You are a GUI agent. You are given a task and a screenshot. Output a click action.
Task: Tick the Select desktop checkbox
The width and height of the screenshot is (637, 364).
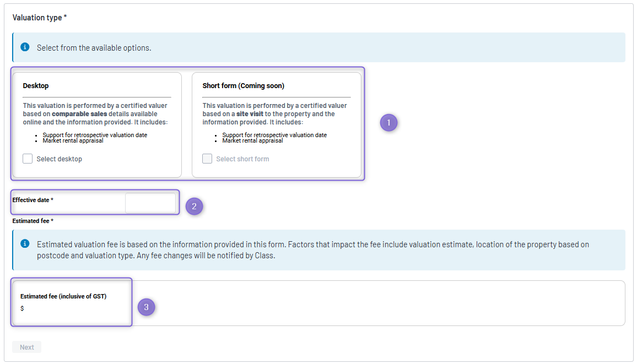click(28, 159)
